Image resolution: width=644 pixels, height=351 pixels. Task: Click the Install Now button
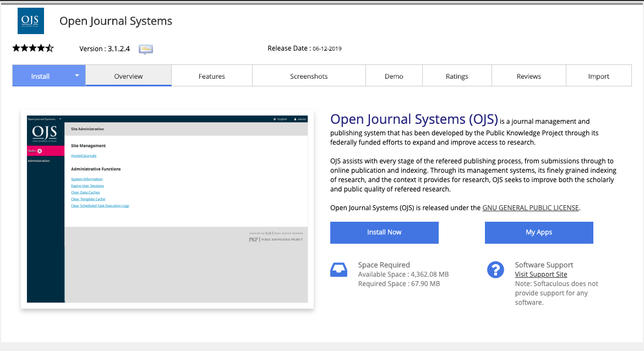384,232
